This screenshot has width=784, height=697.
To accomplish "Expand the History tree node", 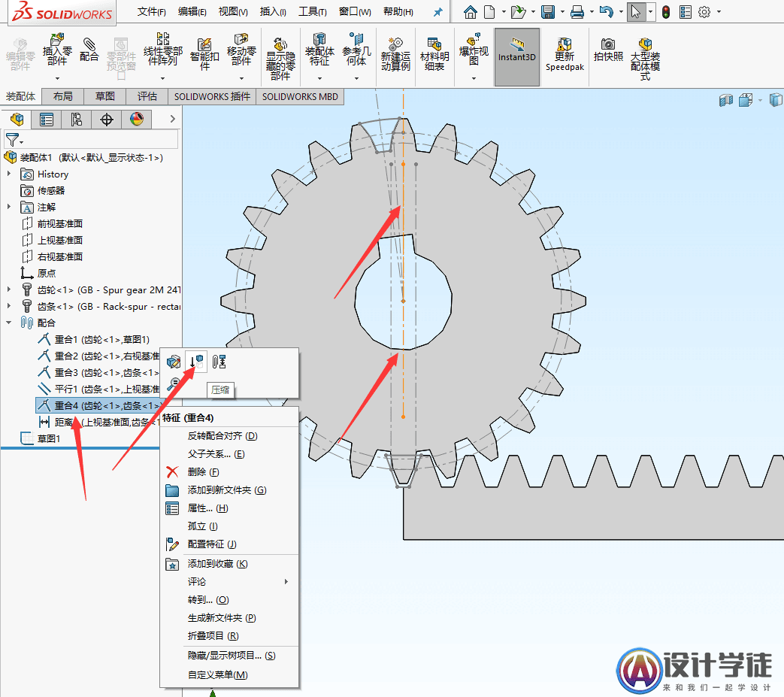I will click(8, 174).
